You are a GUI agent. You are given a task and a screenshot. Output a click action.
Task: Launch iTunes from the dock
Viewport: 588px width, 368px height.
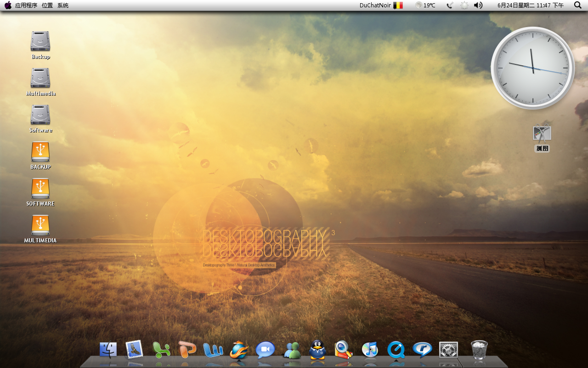370,350
